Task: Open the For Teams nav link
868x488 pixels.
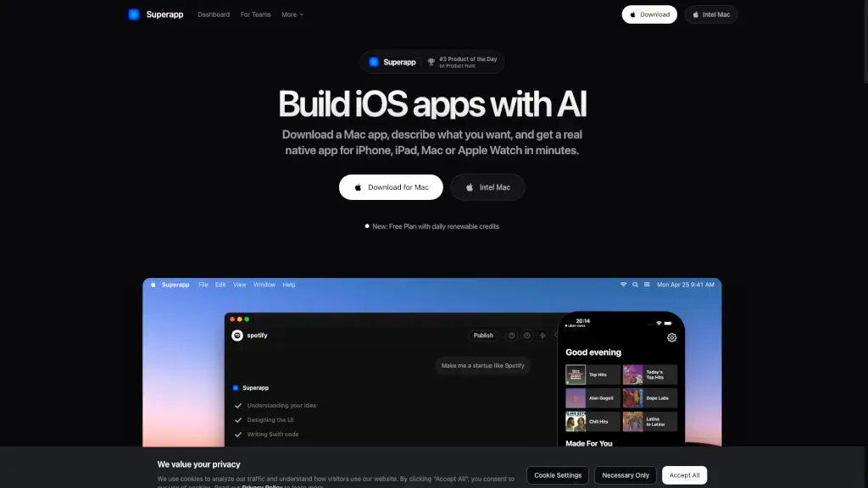Action: [x=255, y=14]
